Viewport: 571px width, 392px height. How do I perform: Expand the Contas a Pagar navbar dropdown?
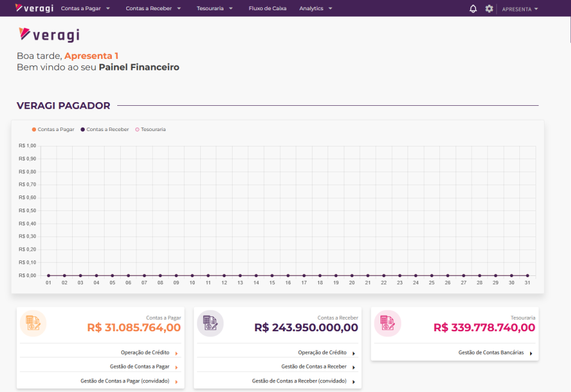pos(85,8)
